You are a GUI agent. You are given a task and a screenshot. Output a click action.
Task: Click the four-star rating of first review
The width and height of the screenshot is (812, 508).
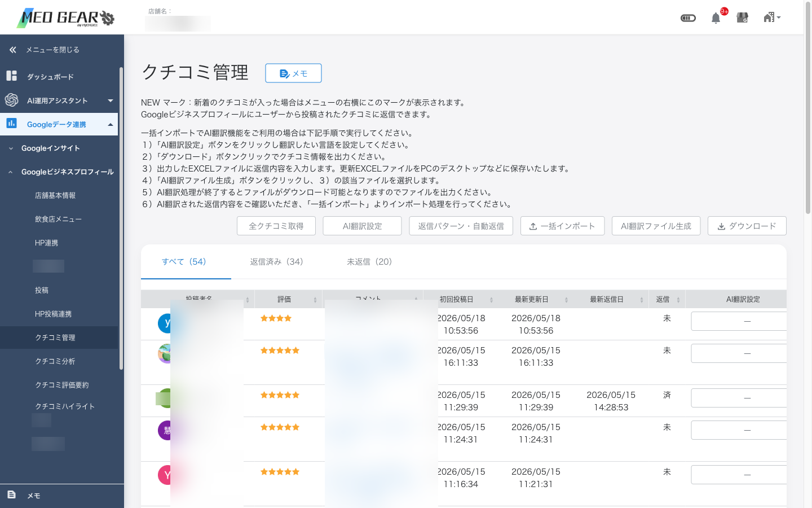276,318
